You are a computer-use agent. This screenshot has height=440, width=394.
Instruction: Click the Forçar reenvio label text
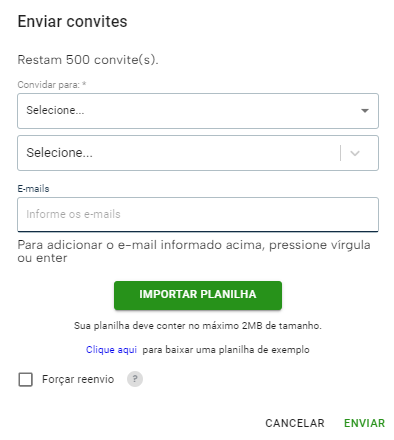(78, 379)
